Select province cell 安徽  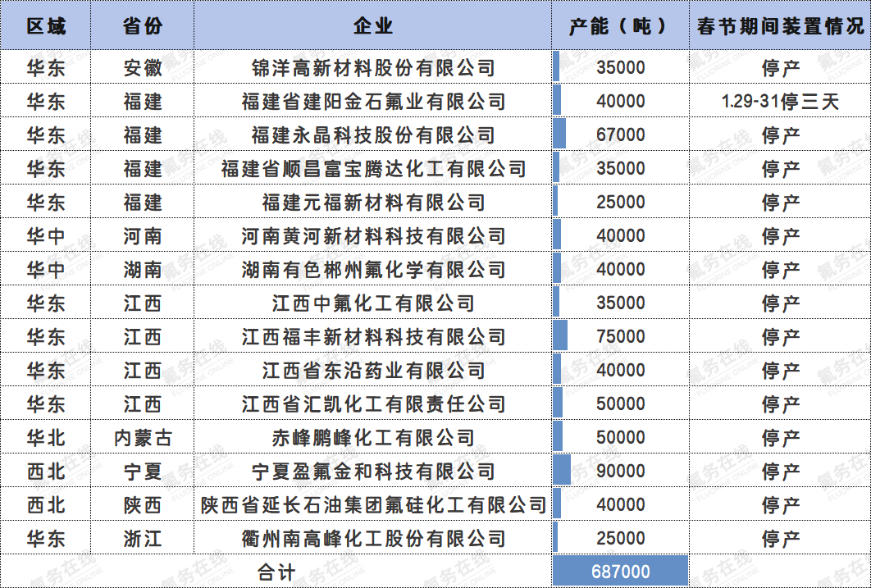pyautogui.click(x=143, y=68)
